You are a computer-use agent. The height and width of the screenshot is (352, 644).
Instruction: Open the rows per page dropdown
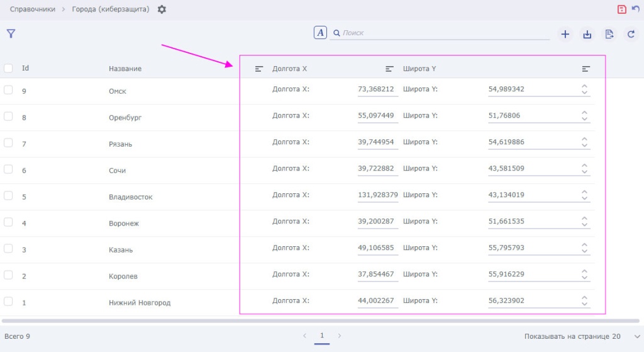(x=636, y=336)
